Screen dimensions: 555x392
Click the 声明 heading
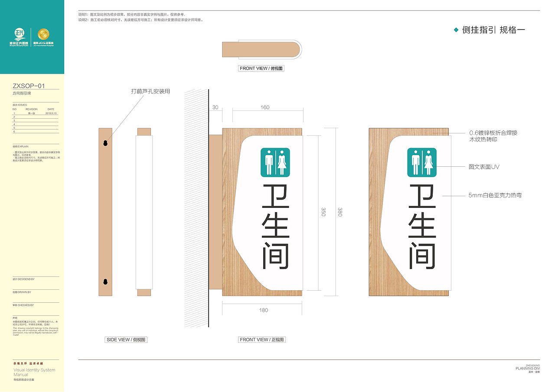15,317
